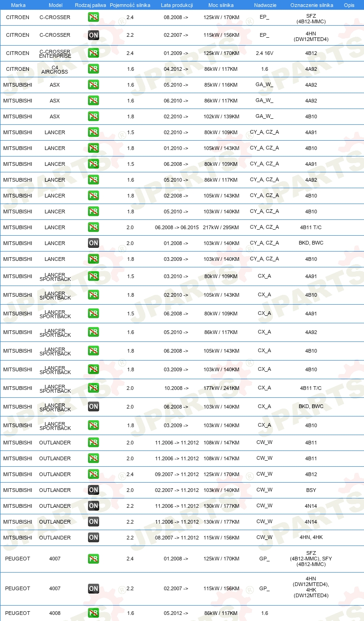Click petrol icon in Peugeot 4008 row
Image resolution: width=364 pixels, height=621 pixels.
pyautogui.click(x=94, y=613)
